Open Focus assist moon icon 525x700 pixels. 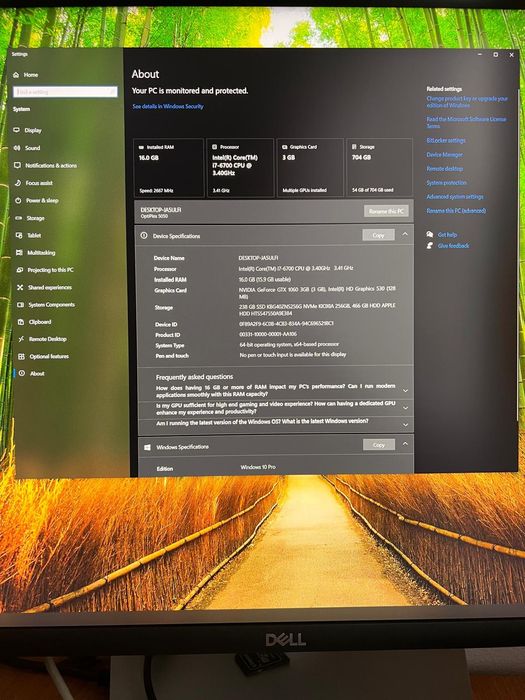tap(18, 183)
